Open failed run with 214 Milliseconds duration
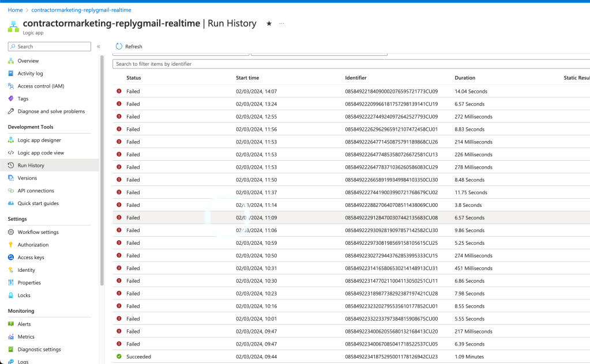Viewport: 590px width, 364px height. click(351, 142)
